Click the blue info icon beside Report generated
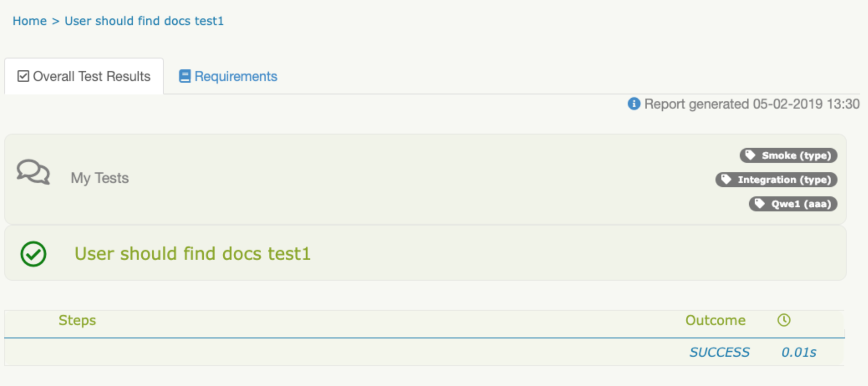This screenshot has width=868, height=386. click(634, 104)
